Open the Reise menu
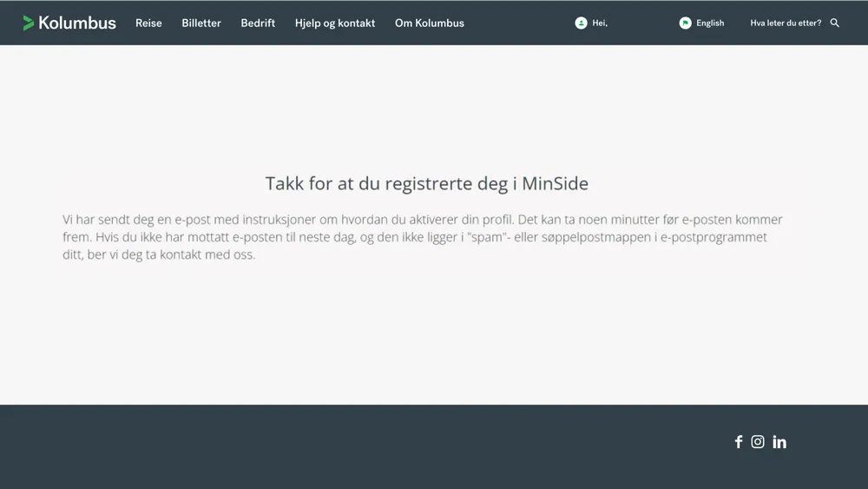Screen dimensions: 868x489 point(148,23)
